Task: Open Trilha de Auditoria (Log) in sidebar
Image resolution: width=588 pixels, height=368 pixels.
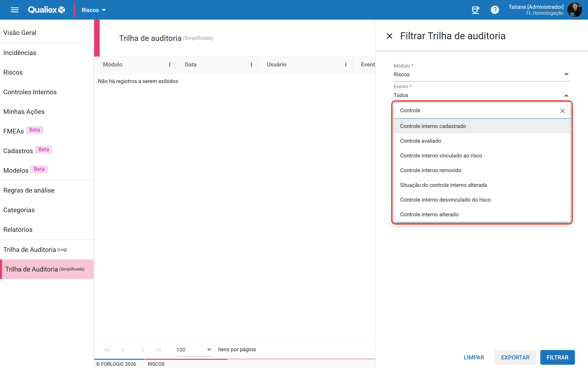Action: (x=47, y=250)
